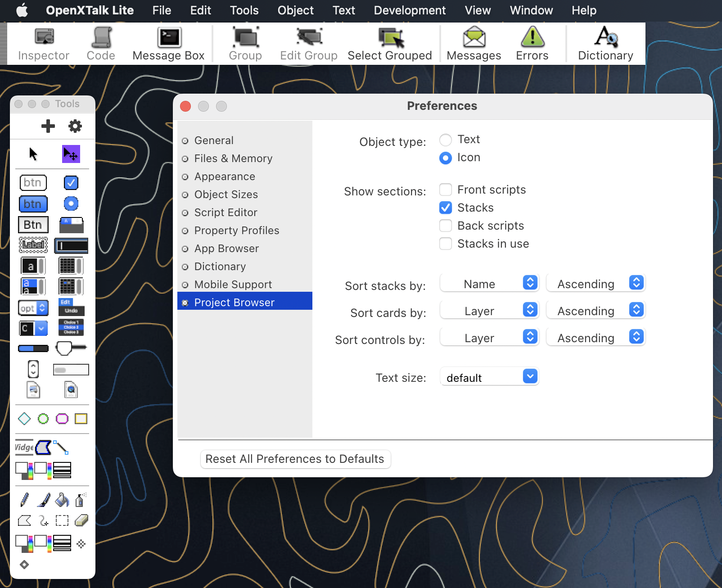Open Ascending dropdown for Sort controls
This screenshot has height=588, width=722.
pyautogui.click(x=596, y=337)
